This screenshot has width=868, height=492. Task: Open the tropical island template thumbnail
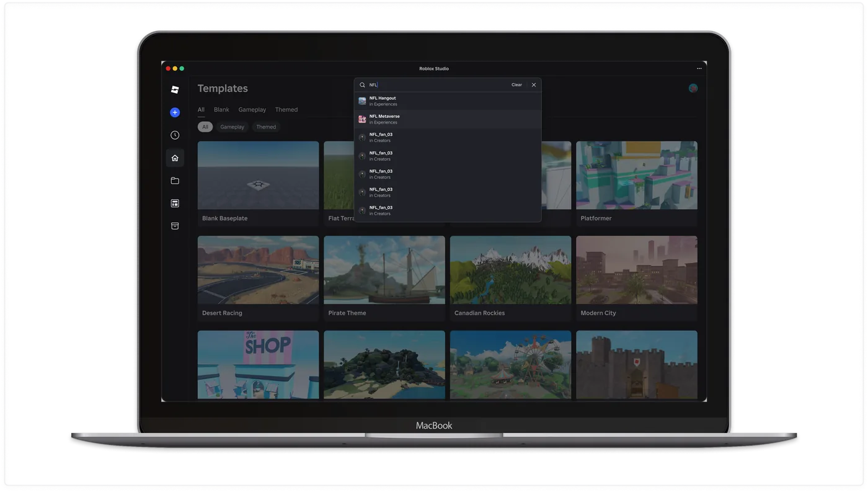click(384, 365)
